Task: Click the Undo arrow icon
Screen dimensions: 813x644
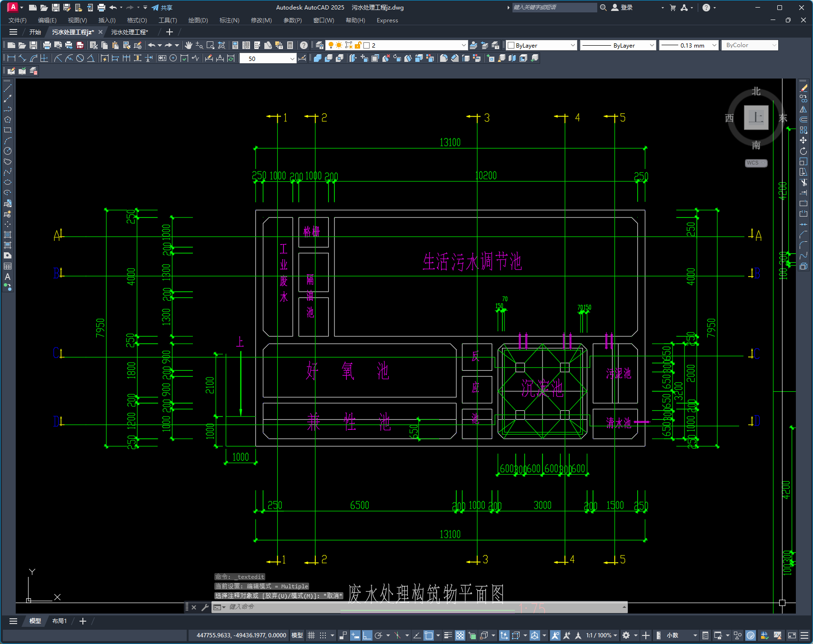Action: [151, 45]
